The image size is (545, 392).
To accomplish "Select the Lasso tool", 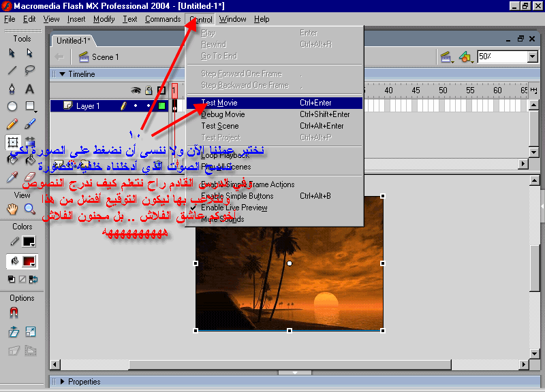I will 29,71.
